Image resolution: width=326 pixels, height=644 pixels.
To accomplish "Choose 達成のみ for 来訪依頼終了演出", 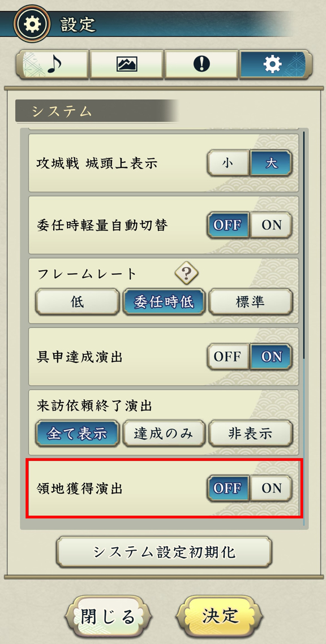I will click(164, 433).
